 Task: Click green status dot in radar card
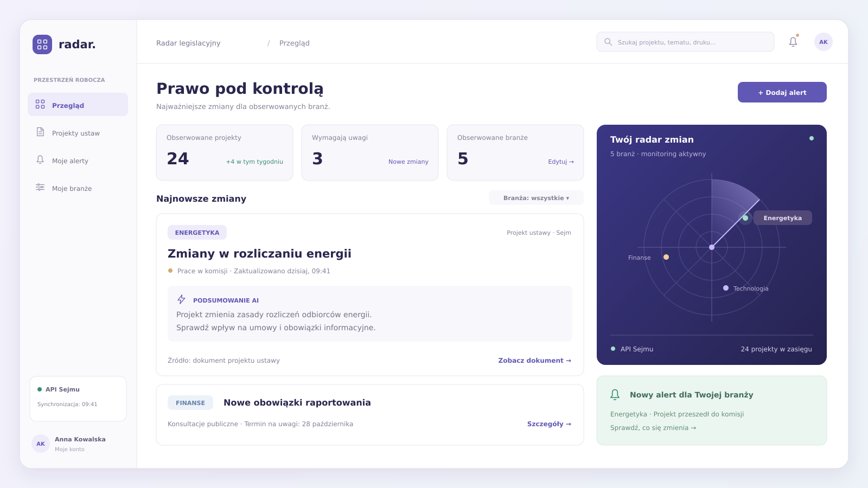(x=812, y=138)
